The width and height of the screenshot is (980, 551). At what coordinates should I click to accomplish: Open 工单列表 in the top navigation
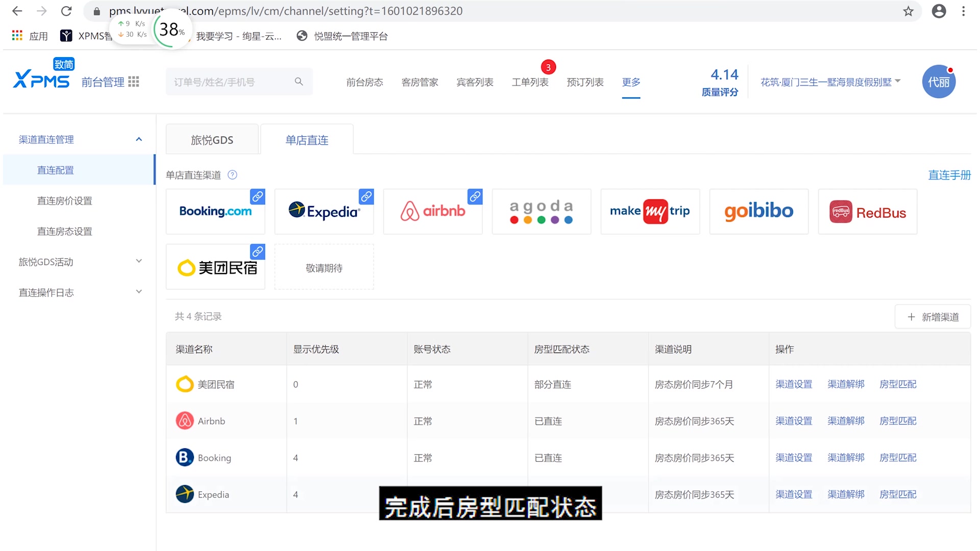tap(530, 82)
